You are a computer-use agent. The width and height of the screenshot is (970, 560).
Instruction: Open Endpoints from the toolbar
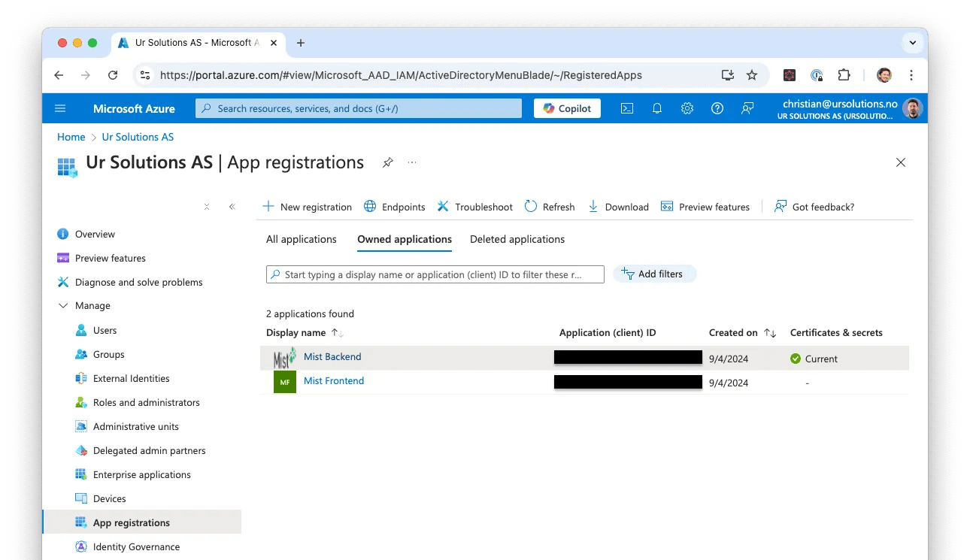pos(394,207)
